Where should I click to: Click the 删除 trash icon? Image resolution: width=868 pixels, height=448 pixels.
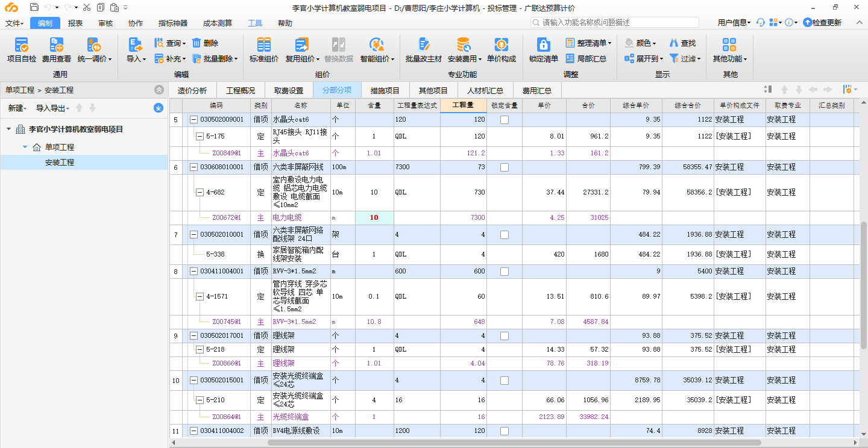tap(197, 43)
